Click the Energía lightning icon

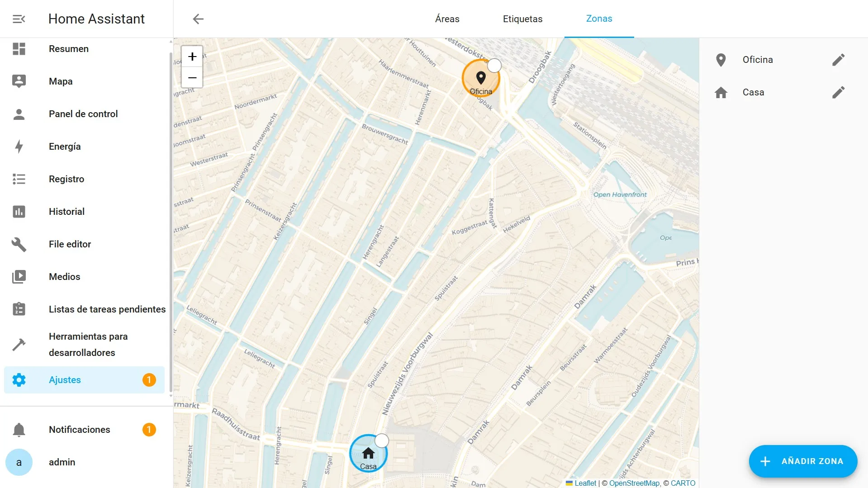point(19,147)
